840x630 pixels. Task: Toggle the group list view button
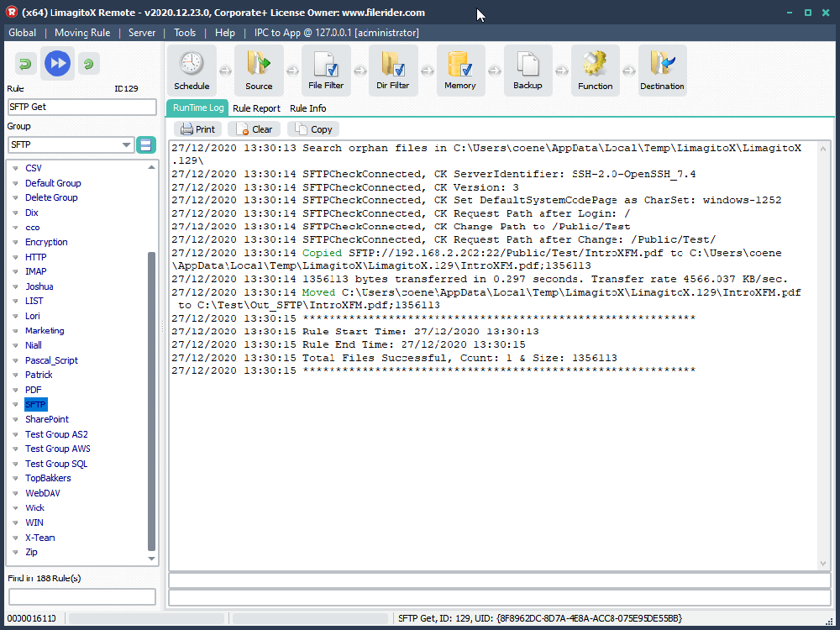pyautogui.click(x=147, y=145)
